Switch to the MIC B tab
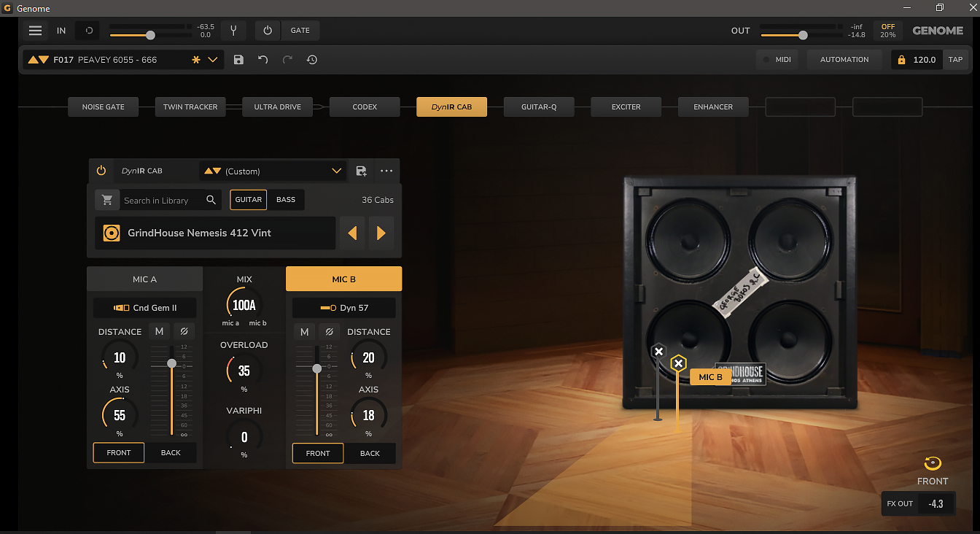The image size is (980, 534). (x=343, y=279)
